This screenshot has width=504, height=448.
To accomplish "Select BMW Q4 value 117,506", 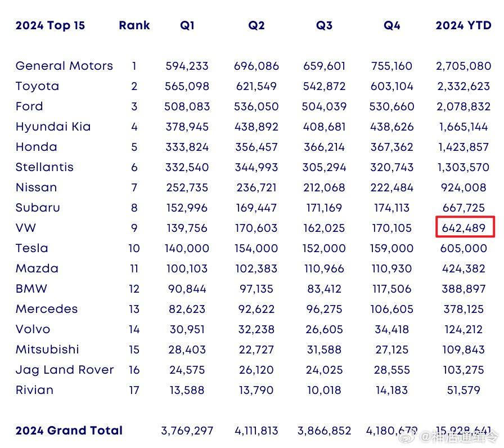I will (392, 289).
